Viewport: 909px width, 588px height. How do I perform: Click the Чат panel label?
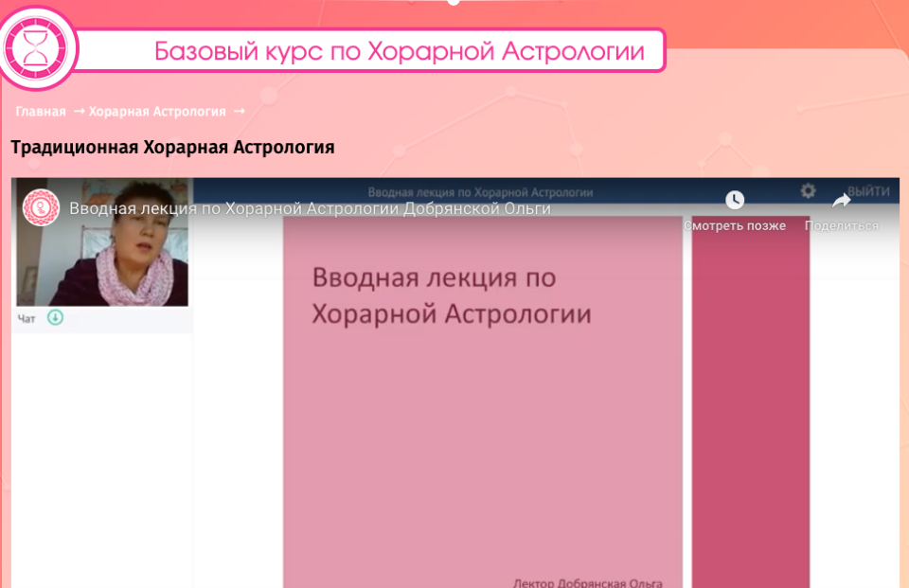pyautogui.click(x=27, y=319)
